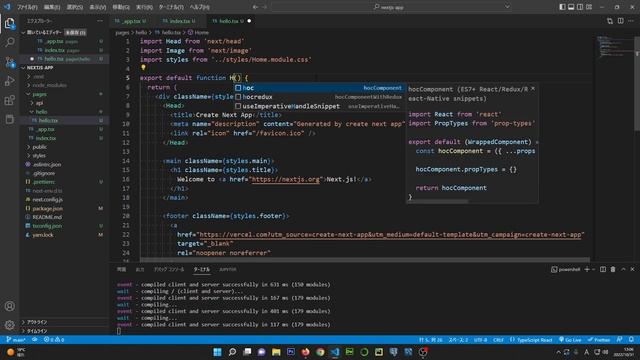
Task: Change encoding UTF-8 in status bar
Action: pyautogui.click(x=480, y=340)
